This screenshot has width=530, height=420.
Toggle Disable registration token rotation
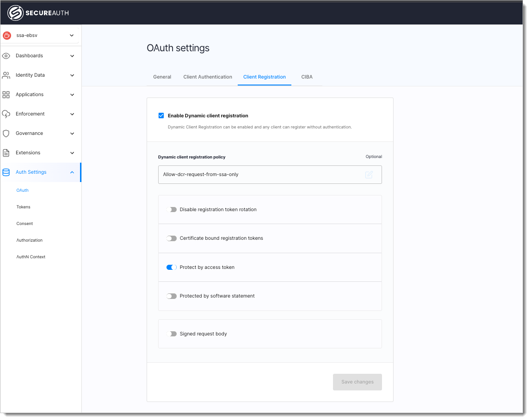point(172,210)
